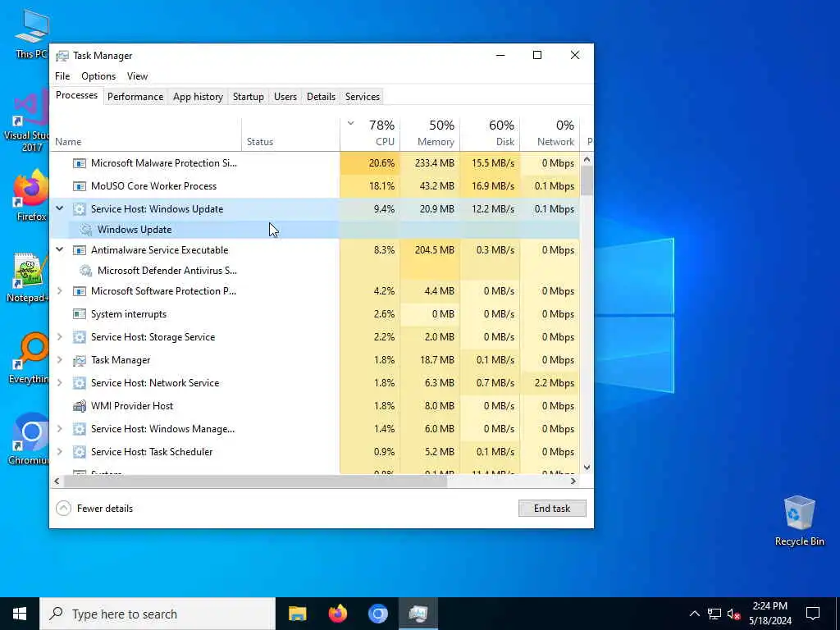The image size is (840, 630).
Task: Click the Antimalware Service Executable icon
Action: pos(80,249)
